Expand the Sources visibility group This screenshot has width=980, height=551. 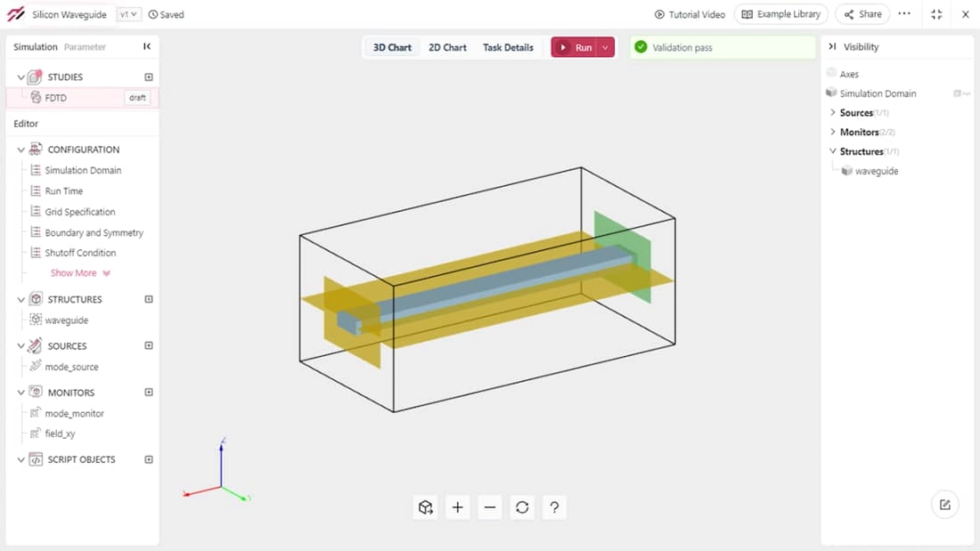click(x=832, y=113)
